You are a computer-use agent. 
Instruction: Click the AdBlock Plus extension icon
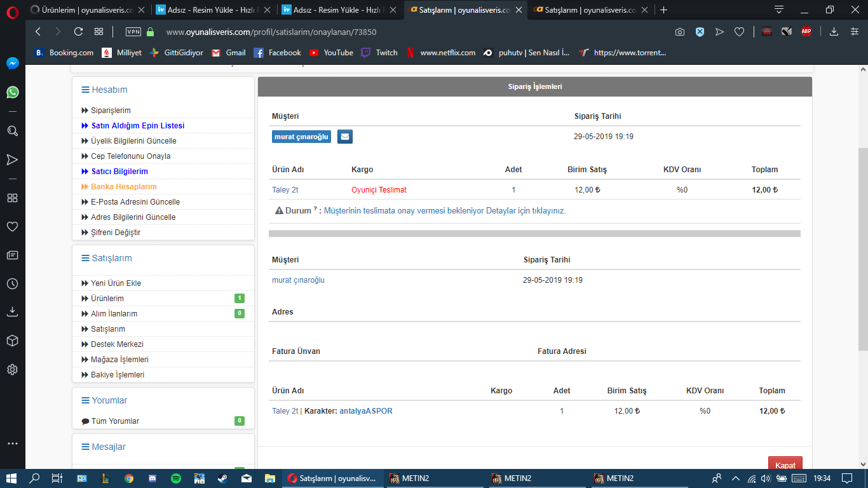806,32
